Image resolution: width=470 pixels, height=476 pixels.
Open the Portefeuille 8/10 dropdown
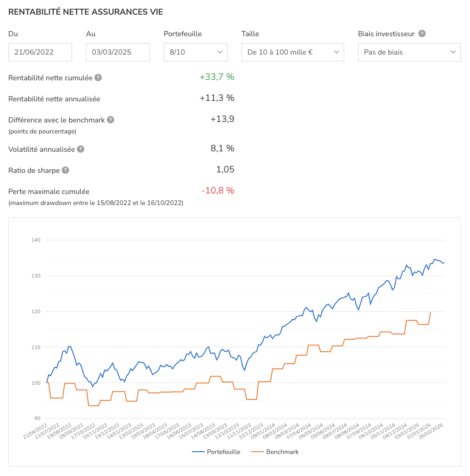(196, 52)
